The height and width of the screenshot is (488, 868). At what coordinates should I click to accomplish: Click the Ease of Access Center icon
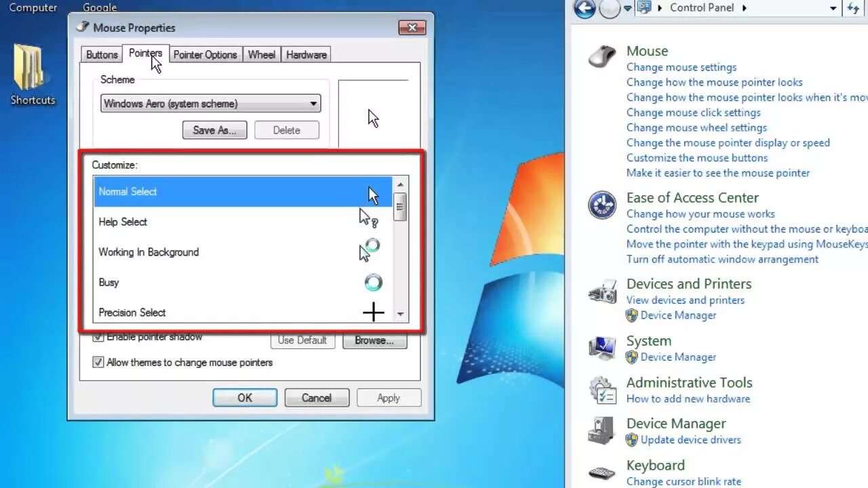point(601,205)
